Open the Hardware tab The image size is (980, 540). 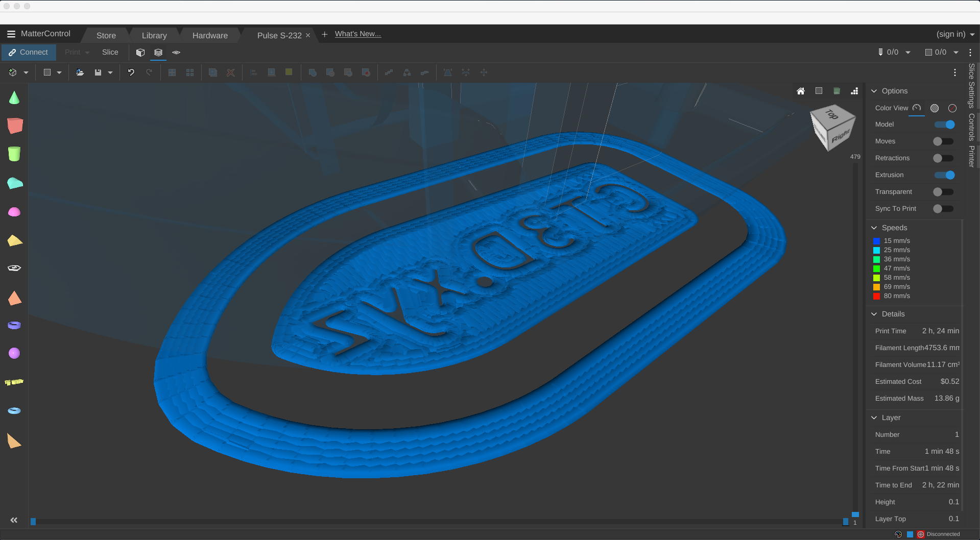click(210, 35)
